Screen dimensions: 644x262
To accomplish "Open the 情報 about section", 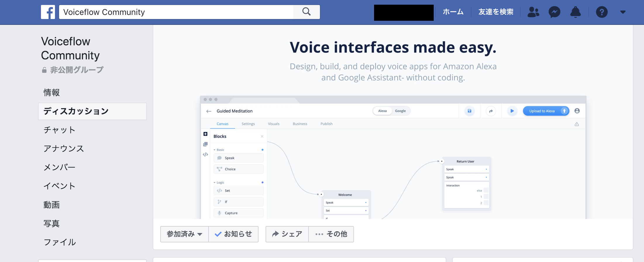I will (52, 92).
